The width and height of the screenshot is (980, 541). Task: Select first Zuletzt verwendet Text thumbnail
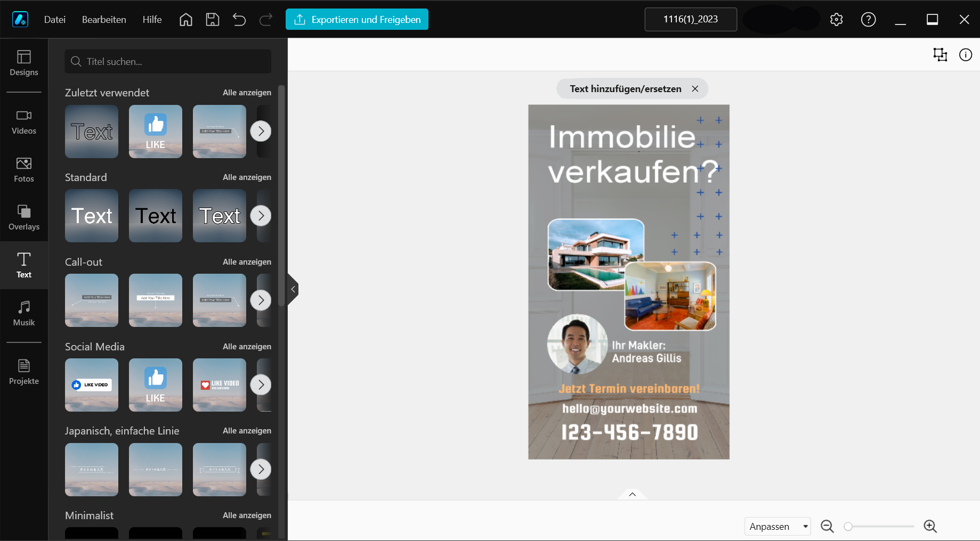[x=92, y=132]
